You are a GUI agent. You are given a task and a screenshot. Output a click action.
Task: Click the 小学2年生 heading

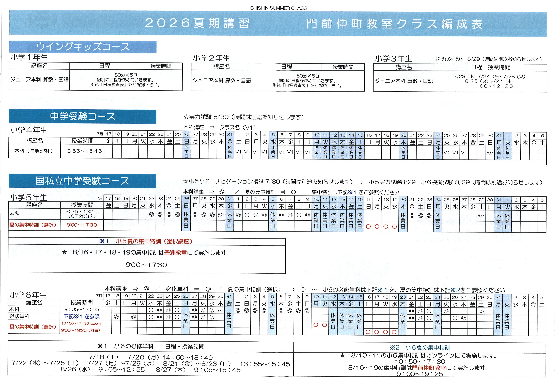[x=211, y=58]
